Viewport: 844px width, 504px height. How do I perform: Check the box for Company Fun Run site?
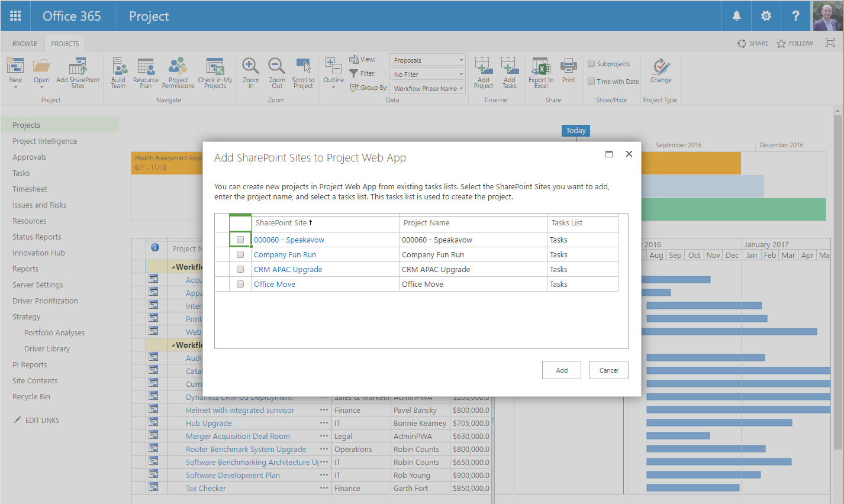coord(240,254)
